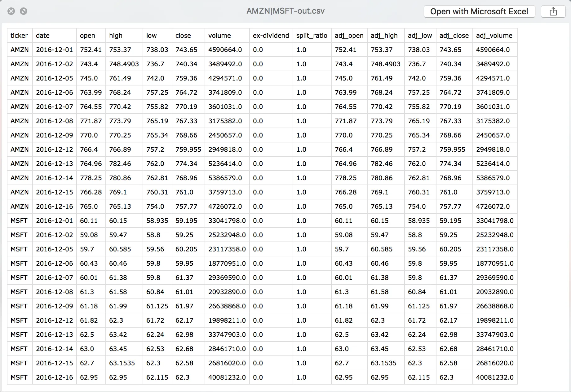Click the Open with Microsoft Excel button
Image resolution: width=571 pixels, height=392 pixels.
pos(479,11)
